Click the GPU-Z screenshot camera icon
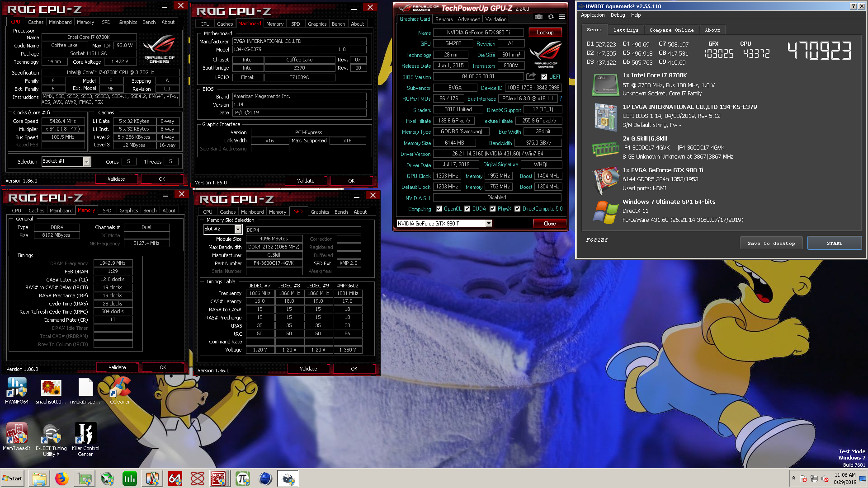Image resolution: width=868 pixels, height=488 pixels. pyautogui.click(x=538, y=17)
